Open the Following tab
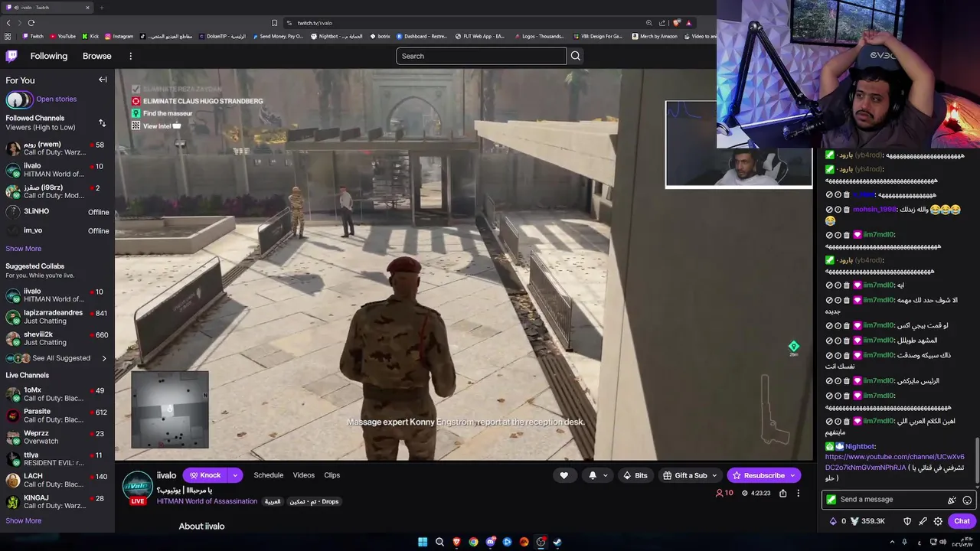980x551 pixels. click(49, 56)
